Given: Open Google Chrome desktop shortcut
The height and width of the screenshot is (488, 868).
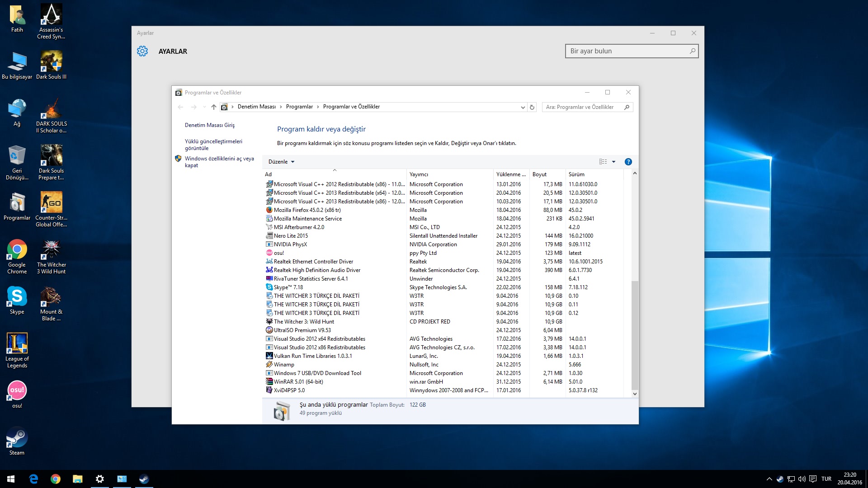Looking at the screenshot, I should [17, 257].
